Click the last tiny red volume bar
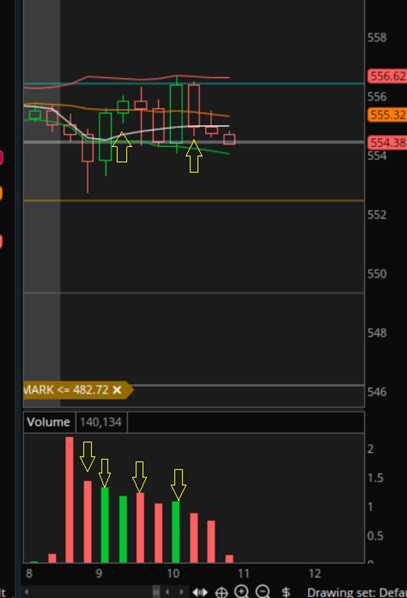Screen dimensions: 407x598 (229, 559)
